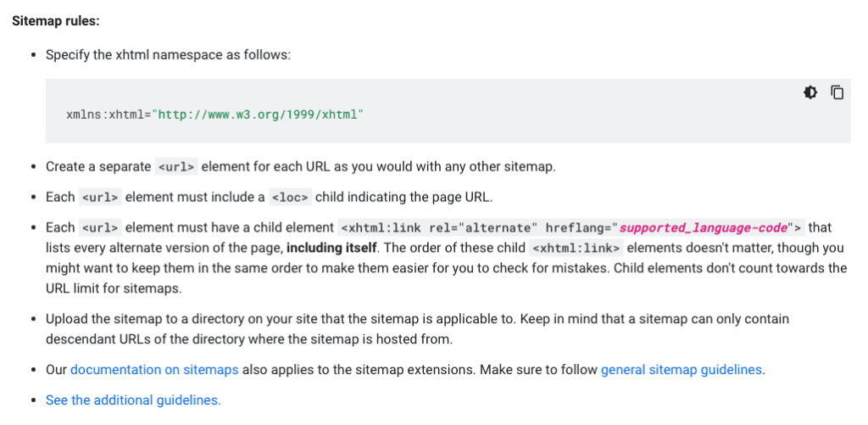Viewport: 868px width, 425px height.
Task: Click the pink supported_language-code placeholder
Action: point(703,227)
